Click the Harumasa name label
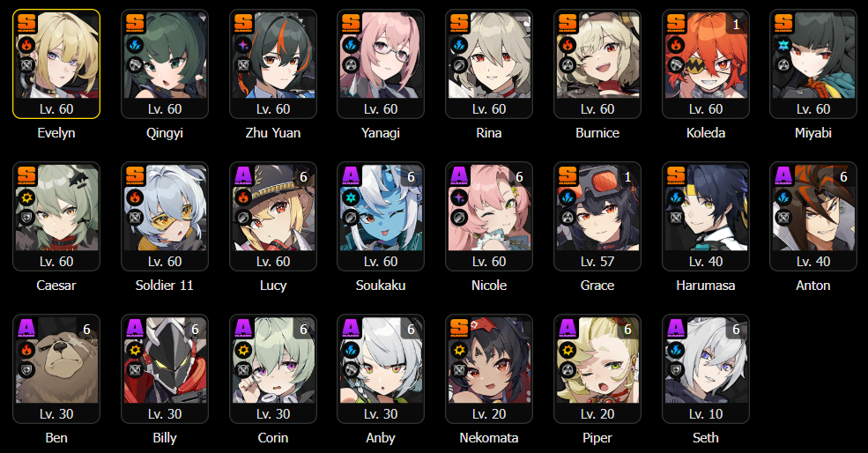Screen dimensions: 868x453 point(705,286)
